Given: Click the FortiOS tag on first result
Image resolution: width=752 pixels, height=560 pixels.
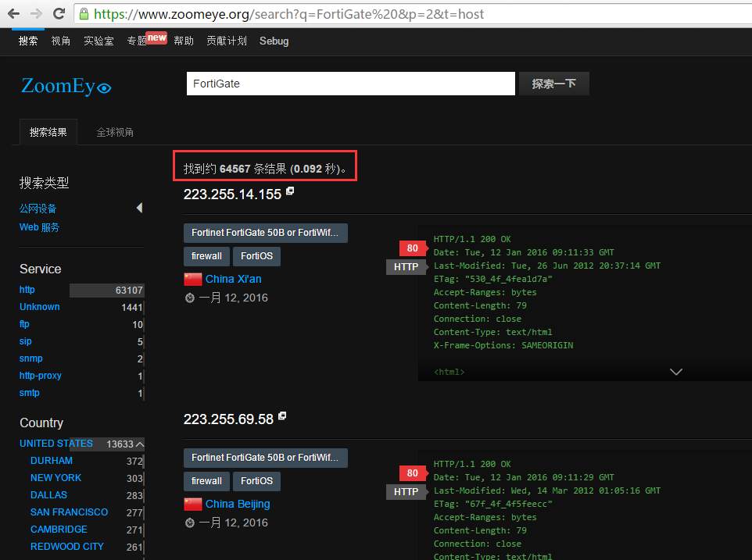Looking at the screenshot, I should coord(256,255).
